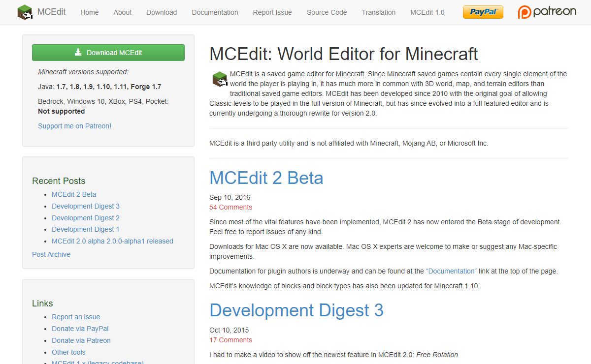Follow the "Documentation" link in the Beta post
The height and width of the screenshot is (364, 591).
click(451, 271)
